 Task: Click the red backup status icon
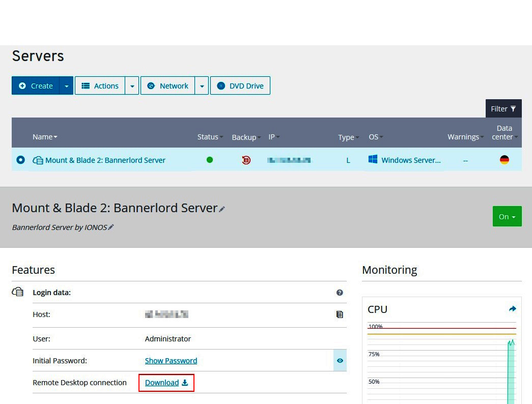pos(246,160)
